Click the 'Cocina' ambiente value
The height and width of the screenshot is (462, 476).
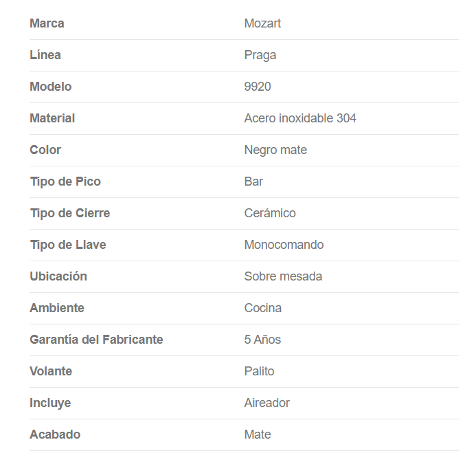coord(263,308)
